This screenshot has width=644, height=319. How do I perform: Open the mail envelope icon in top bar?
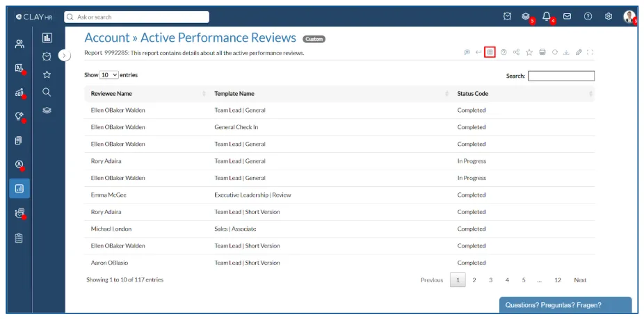[x=567, y=17]
